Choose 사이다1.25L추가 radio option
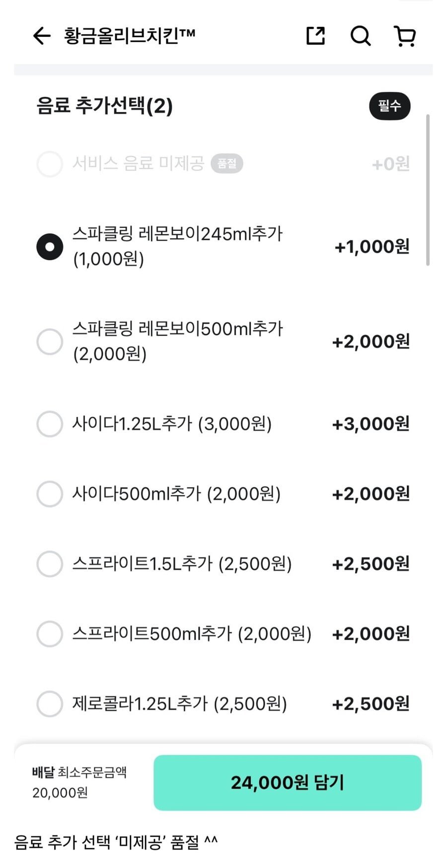The width and height of the screenshot is (447, 868). click(x=50, y=424)
